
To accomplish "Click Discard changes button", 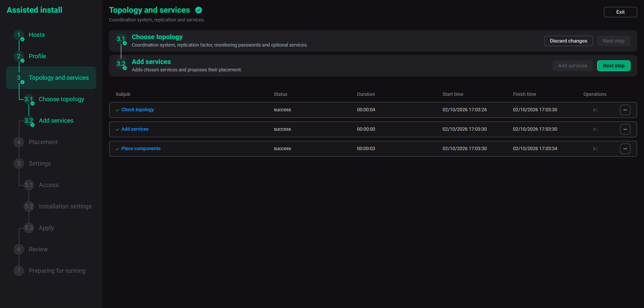I will (x=569, y=41).
